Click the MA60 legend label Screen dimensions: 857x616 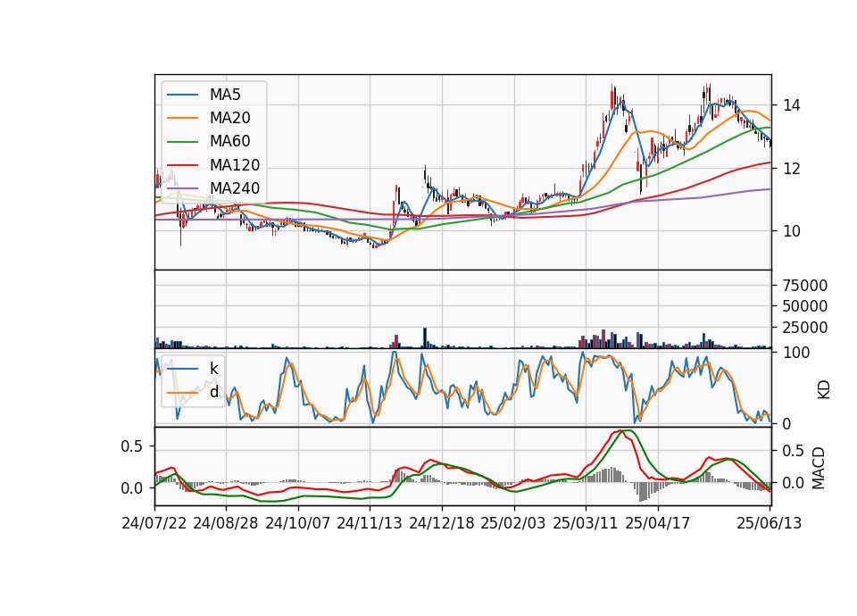[230, 141]
